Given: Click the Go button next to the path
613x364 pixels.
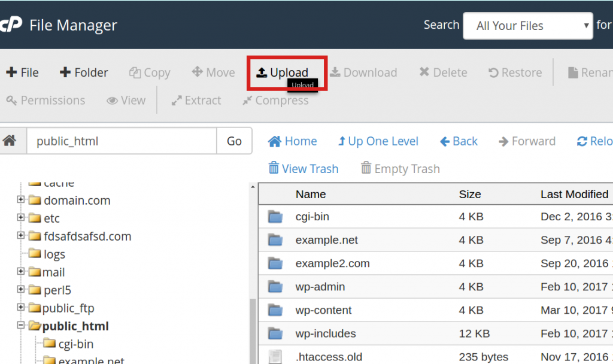Looking at the screenshot, I should tap(233, 141).
